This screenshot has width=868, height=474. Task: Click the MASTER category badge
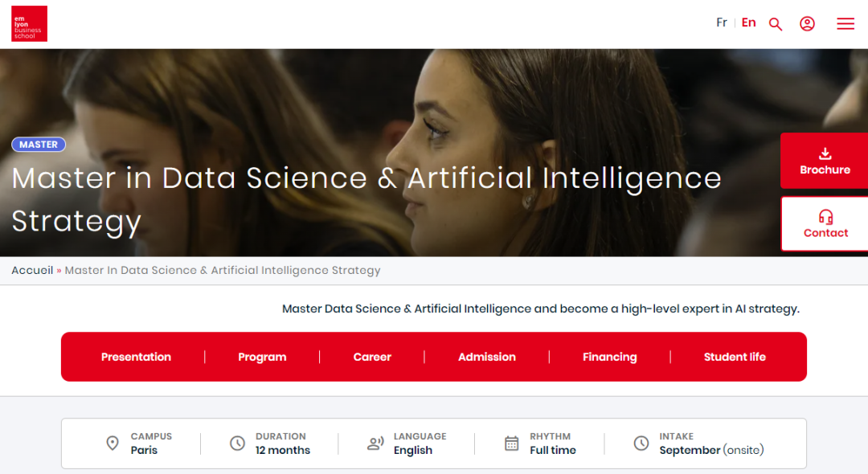[39, 145]
